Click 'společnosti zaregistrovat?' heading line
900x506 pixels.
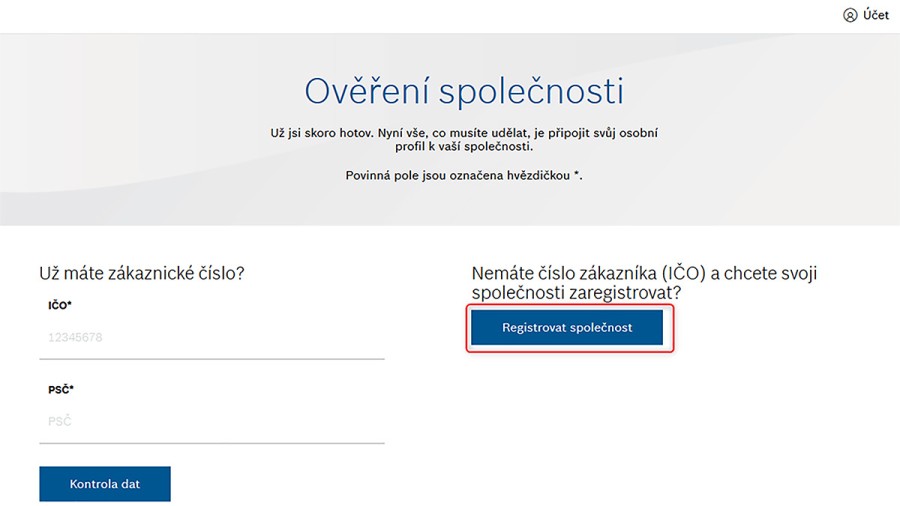[x=576, y=293]
